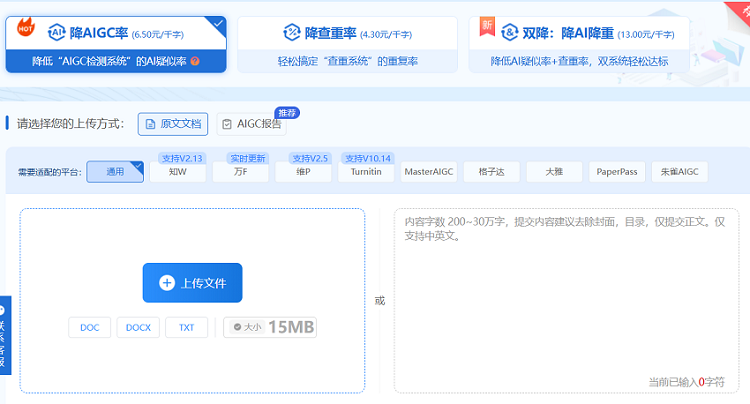
Task: Choose 原文文档 upload method
Action: point(173,124)
